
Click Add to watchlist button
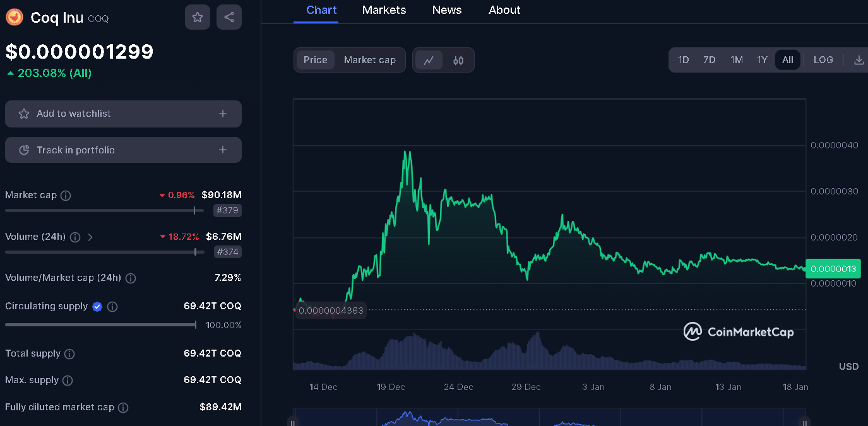coord(123,114)
